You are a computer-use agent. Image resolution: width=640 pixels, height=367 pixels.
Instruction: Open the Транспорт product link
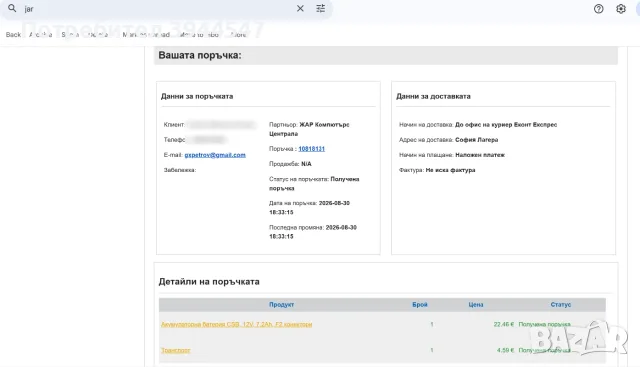point(176,350)
